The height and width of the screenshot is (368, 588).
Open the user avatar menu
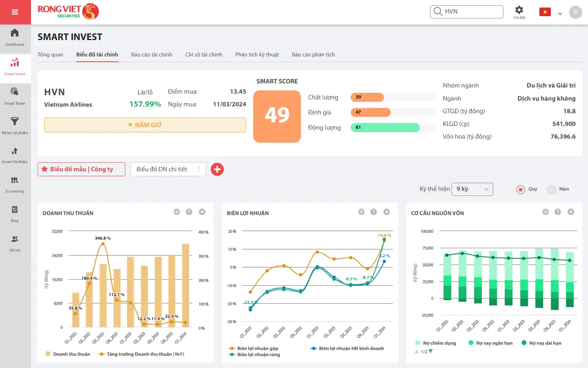pyautogui.click(x=575, y=12)
